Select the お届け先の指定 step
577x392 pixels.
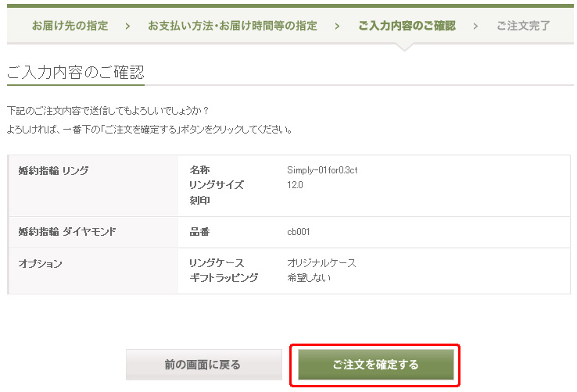coord(70,26)
